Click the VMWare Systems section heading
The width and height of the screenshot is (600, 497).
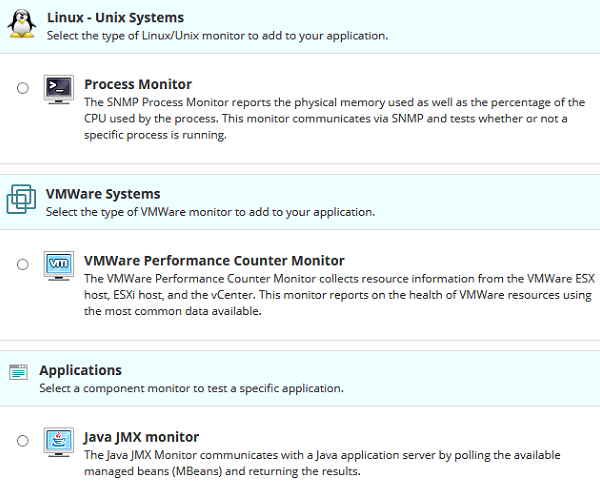[103, 194]
